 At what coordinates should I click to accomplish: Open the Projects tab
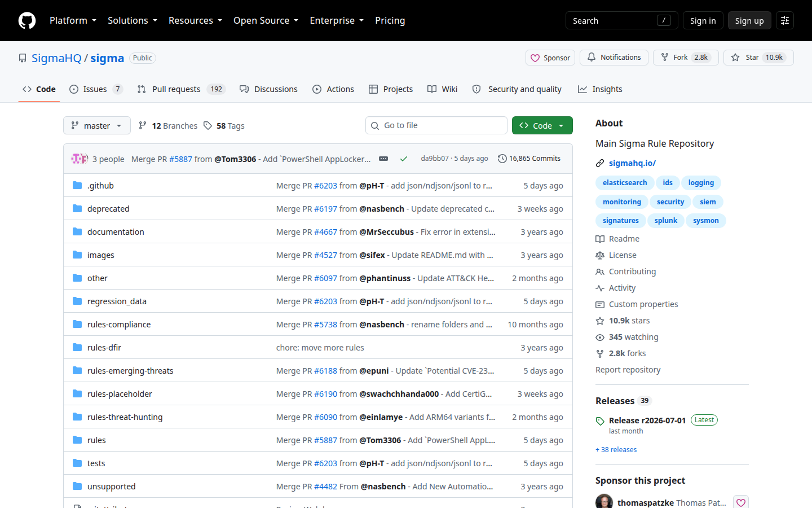[x=391, y=89]
